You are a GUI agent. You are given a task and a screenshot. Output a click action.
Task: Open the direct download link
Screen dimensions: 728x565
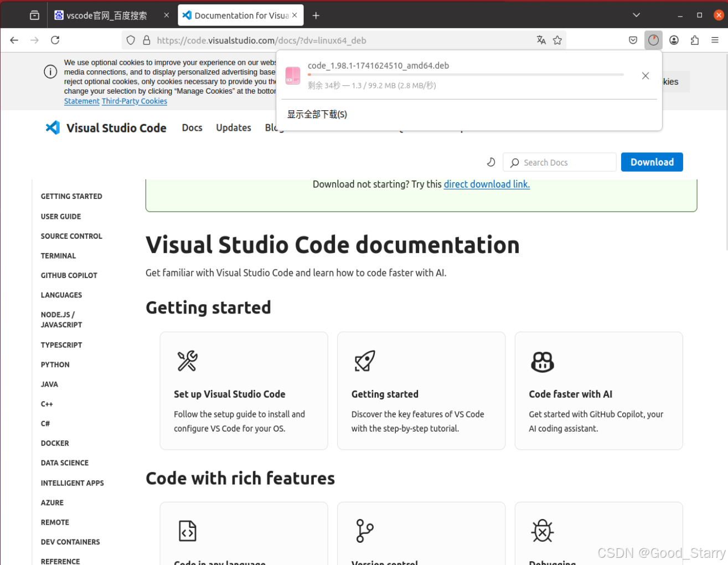pyautogui.click(x=487, y=184)
